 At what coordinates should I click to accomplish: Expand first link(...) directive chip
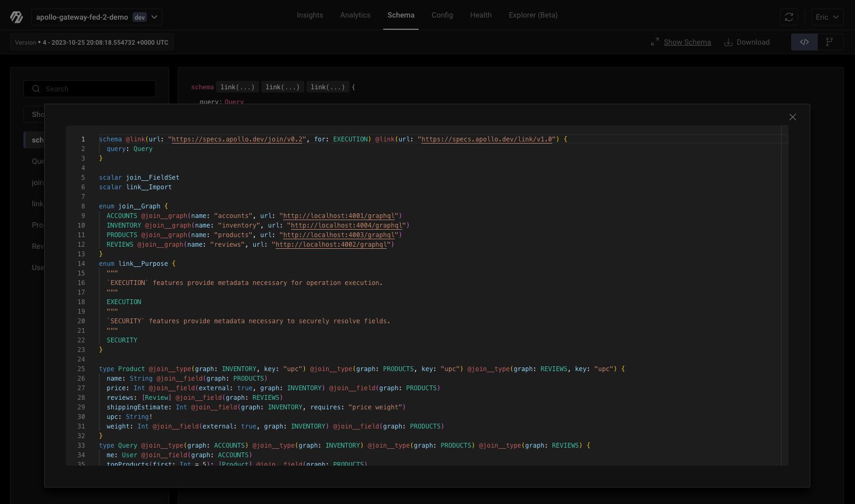coord(237,87)
